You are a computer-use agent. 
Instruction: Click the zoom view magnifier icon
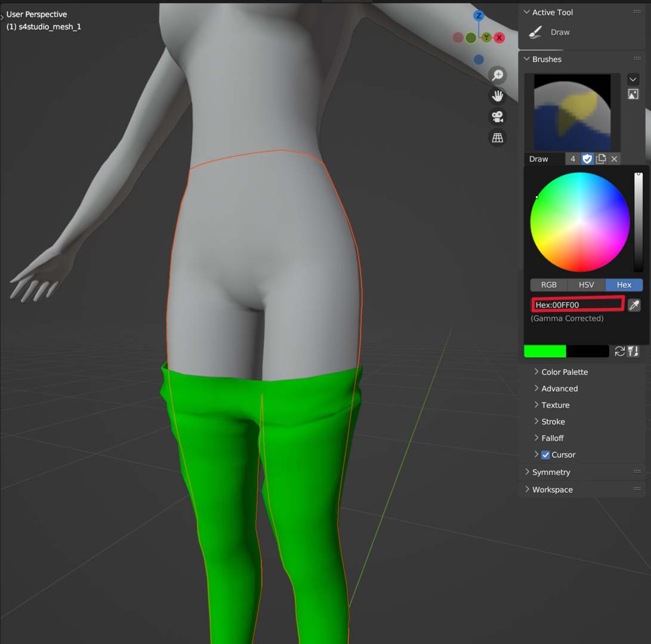[498, 75]
